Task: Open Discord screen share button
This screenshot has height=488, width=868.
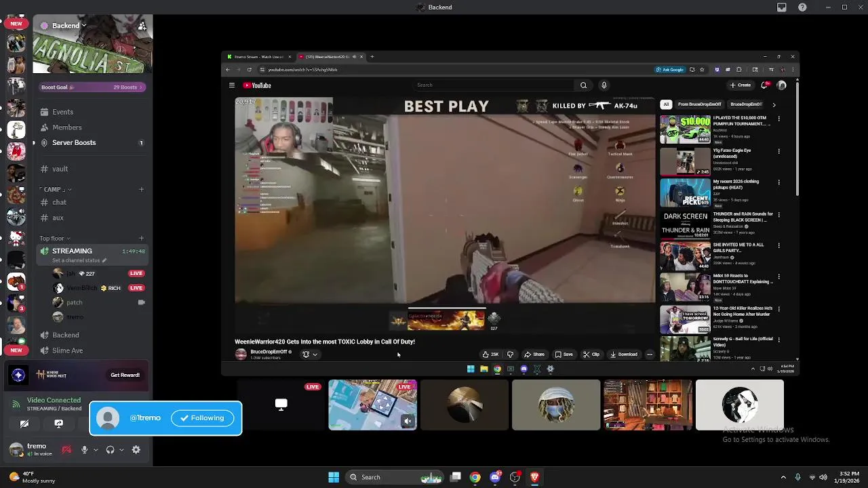Action: [58, 424]
